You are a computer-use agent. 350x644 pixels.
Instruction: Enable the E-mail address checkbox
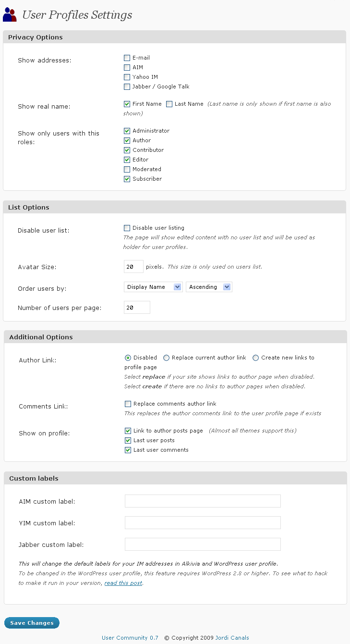127,58
